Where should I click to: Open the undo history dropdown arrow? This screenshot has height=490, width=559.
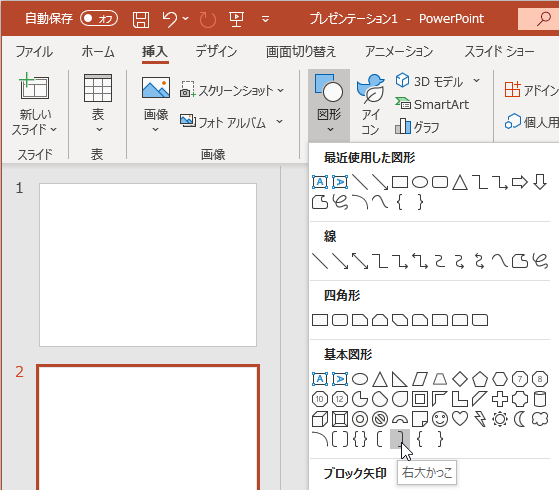(186, 18)
